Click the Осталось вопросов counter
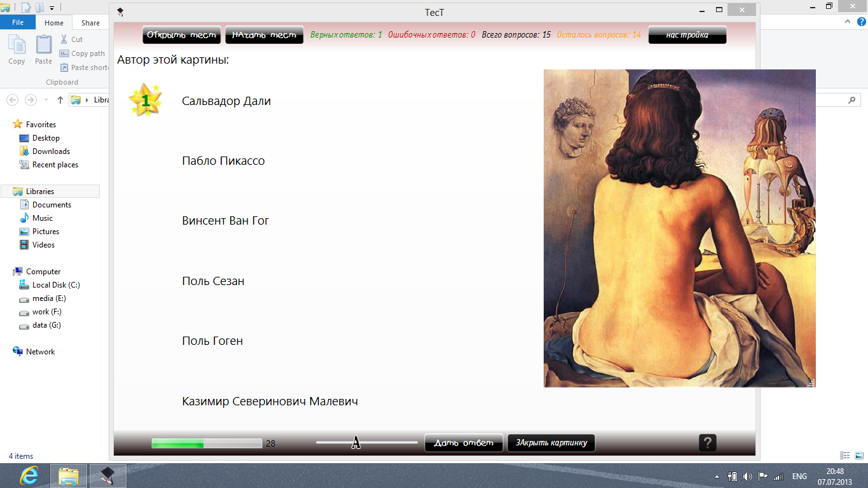 point(599,35)
